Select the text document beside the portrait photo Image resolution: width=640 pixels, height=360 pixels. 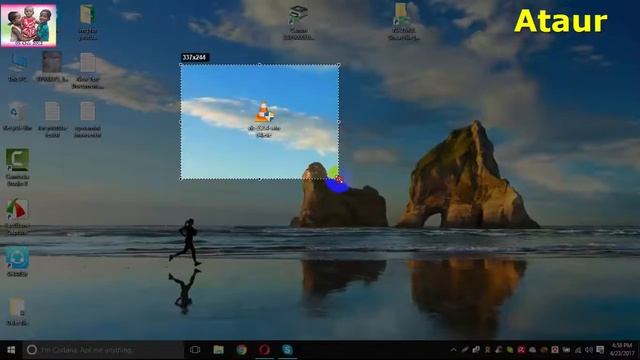pos(88,71)
